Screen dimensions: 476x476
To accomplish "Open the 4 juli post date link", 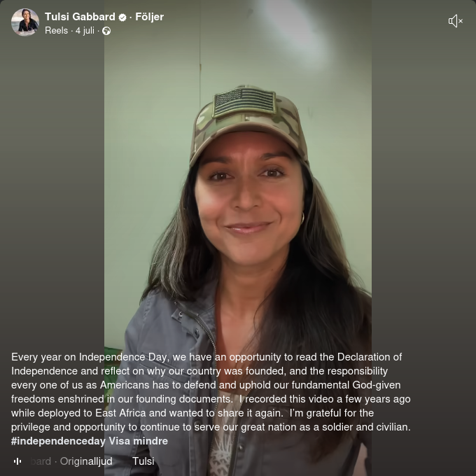I will point(85,31).
